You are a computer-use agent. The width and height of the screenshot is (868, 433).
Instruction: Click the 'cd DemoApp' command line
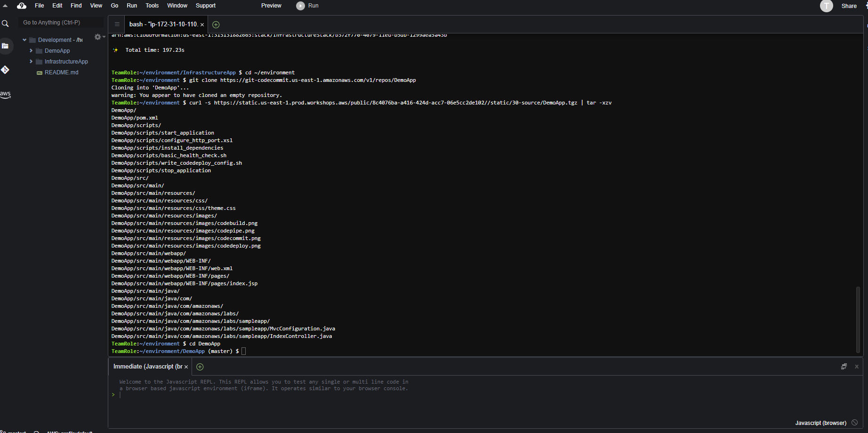(205, 344)
